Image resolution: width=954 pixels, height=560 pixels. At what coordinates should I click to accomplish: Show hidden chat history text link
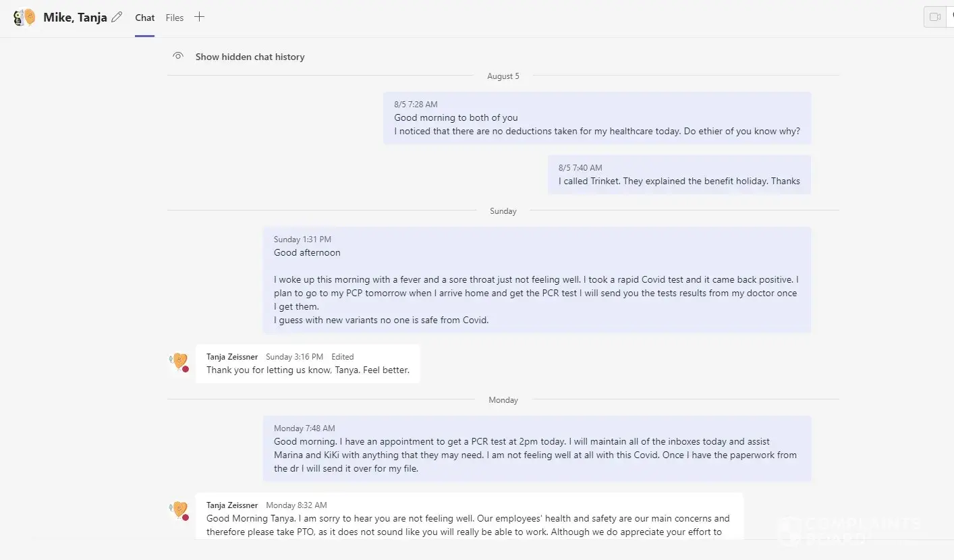[x=250, y=57]
